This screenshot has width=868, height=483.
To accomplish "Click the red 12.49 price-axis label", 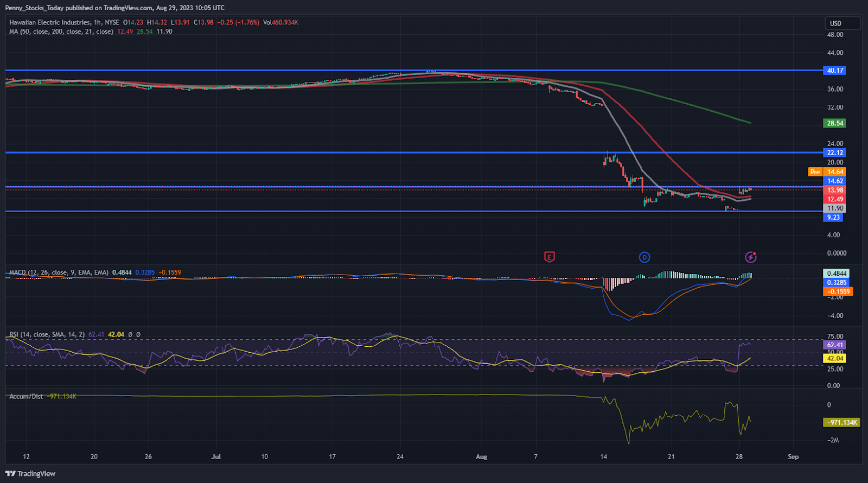I will (835, 199).
